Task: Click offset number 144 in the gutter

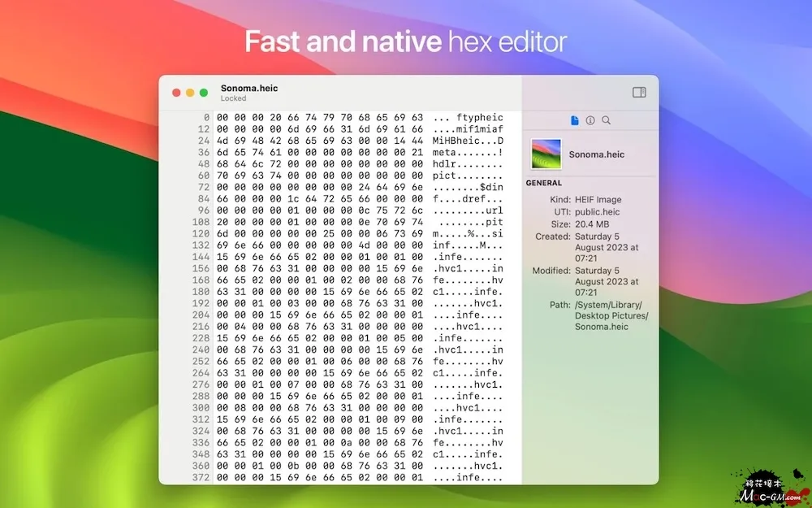Action: tap(201, 257)
